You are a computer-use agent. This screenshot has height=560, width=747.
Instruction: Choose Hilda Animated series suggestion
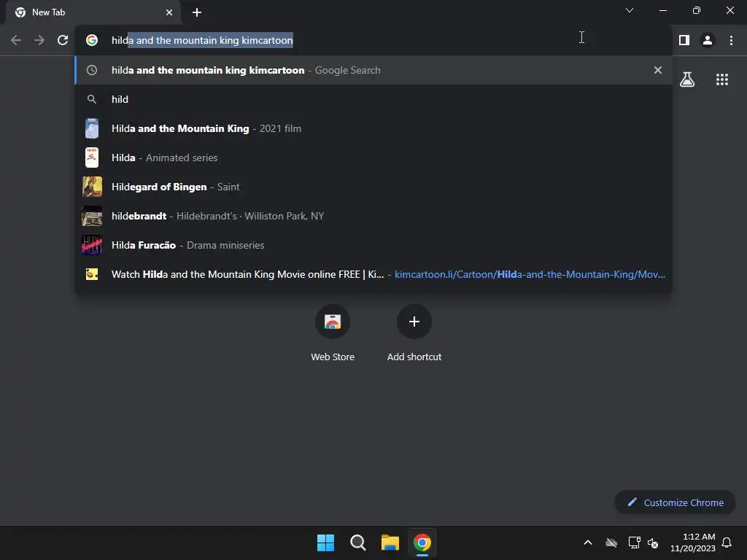tap(373, 157)
